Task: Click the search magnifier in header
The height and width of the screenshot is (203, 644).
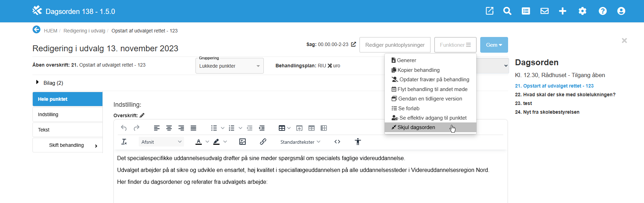Action: point(507,11)
